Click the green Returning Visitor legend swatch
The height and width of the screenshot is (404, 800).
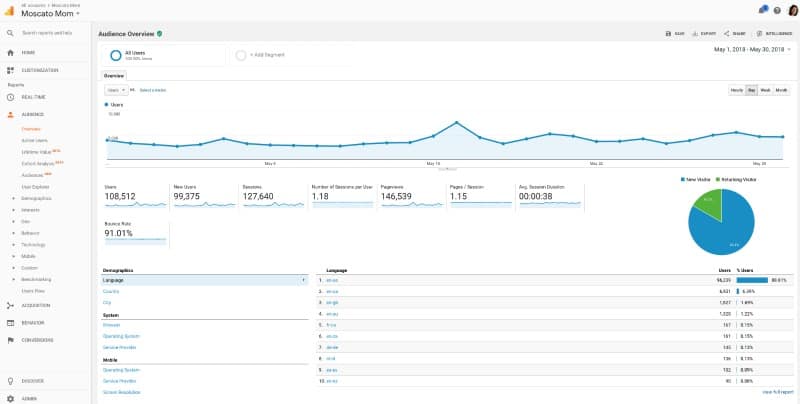click(x=717, y=180)
